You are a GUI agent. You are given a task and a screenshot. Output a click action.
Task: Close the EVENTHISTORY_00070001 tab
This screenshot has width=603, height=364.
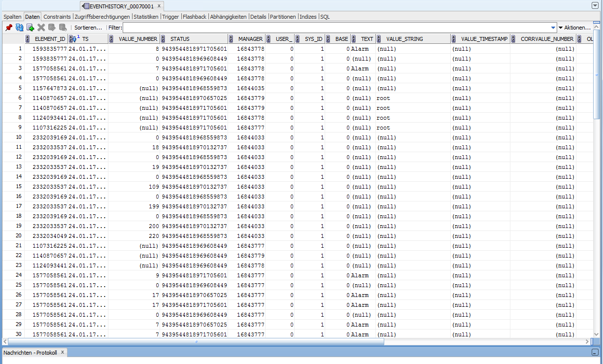(x=159, y=6)
